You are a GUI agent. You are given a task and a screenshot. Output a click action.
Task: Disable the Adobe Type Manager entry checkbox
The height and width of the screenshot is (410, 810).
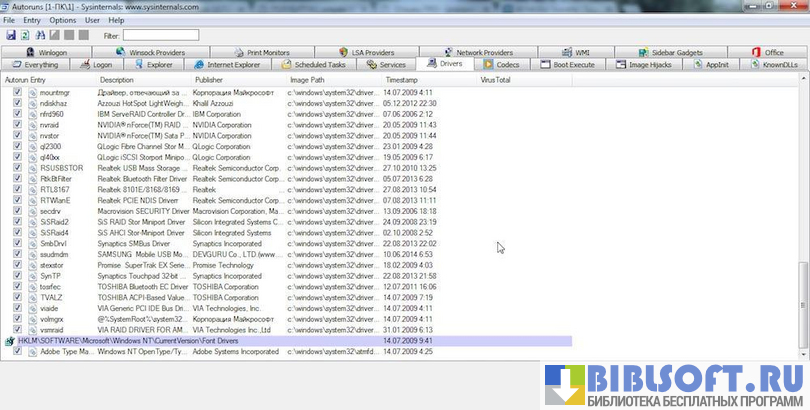[x=18, y=352]
